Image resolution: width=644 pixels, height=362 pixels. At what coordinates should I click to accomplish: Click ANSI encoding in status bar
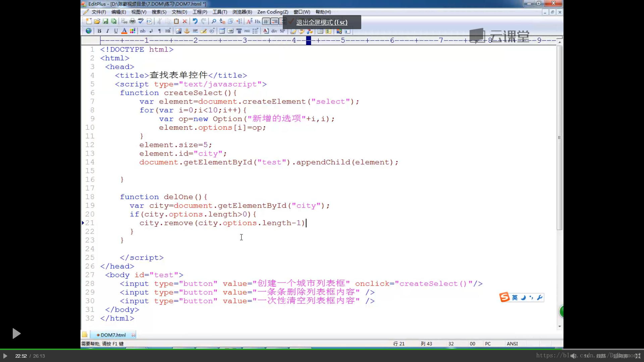pos(512,344)
